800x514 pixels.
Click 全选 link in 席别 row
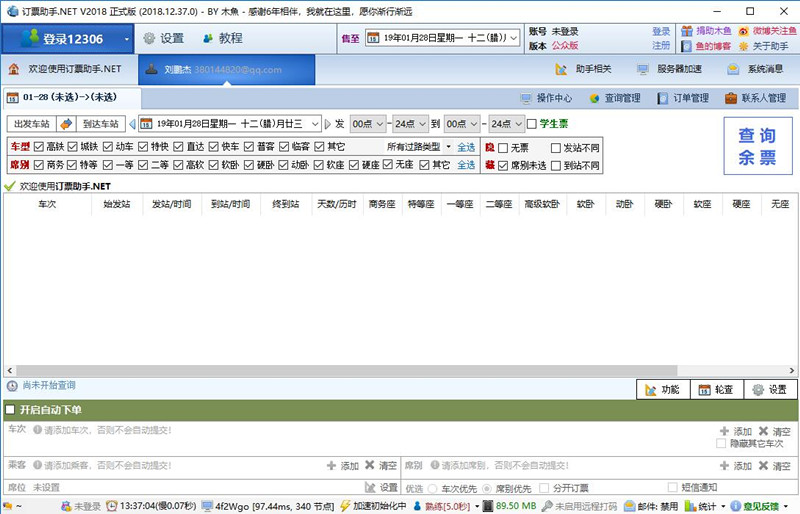(x=466, y=165)
